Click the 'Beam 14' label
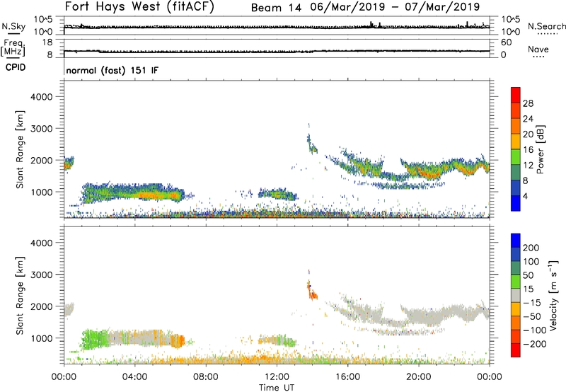 [276, 7]
